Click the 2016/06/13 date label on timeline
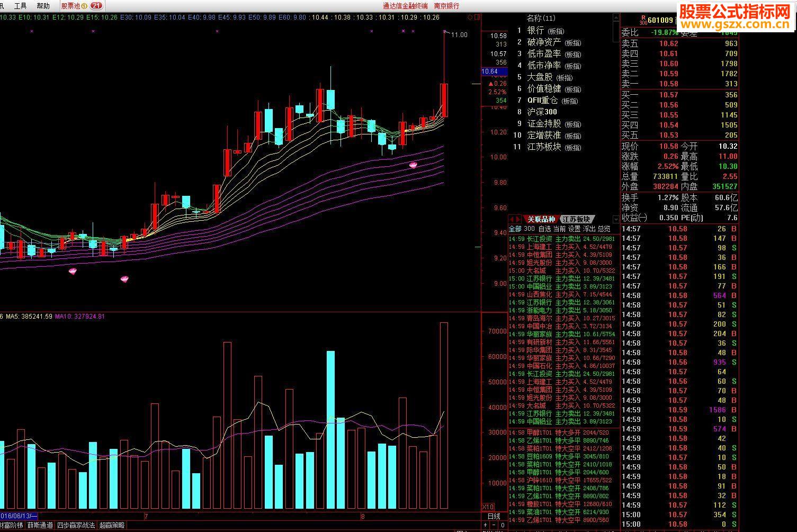 (19, 516)
